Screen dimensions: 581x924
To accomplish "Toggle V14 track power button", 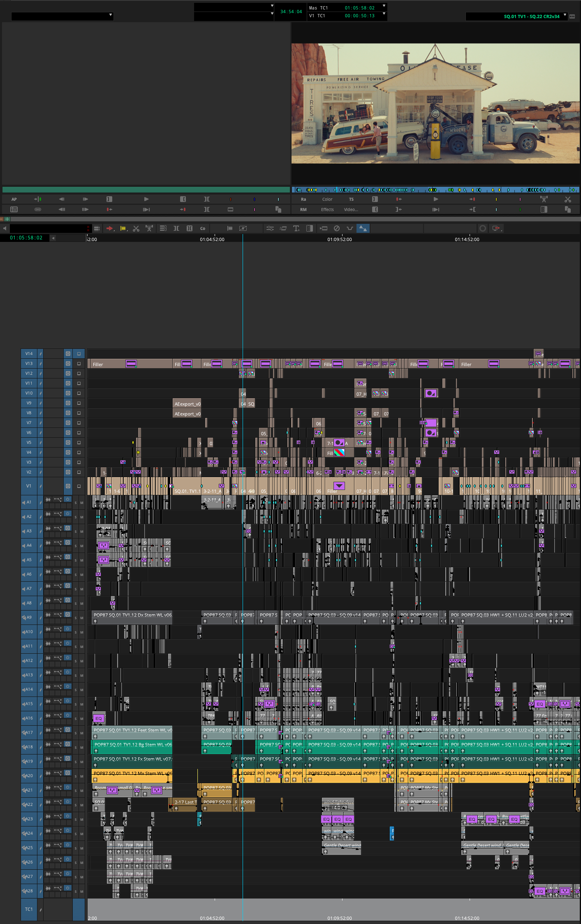I will [x=68, y=353].
